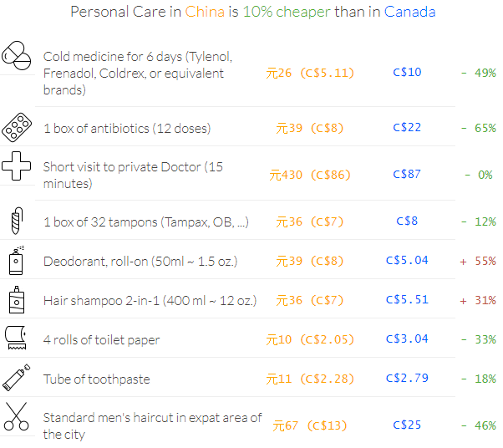The height and width of the screenshot is (448, 503).
Task: Select the medical cross doctor icon
Action: coord(17,166)
